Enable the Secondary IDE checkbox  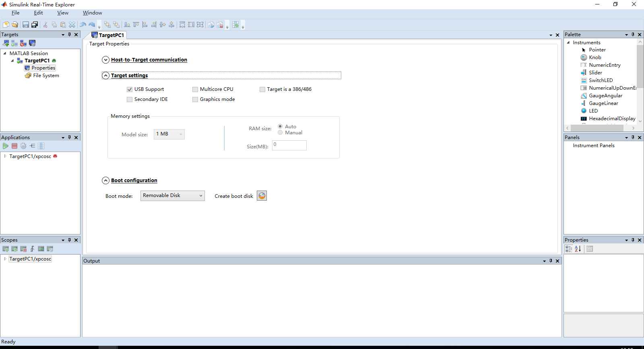[x=130, y=99]
